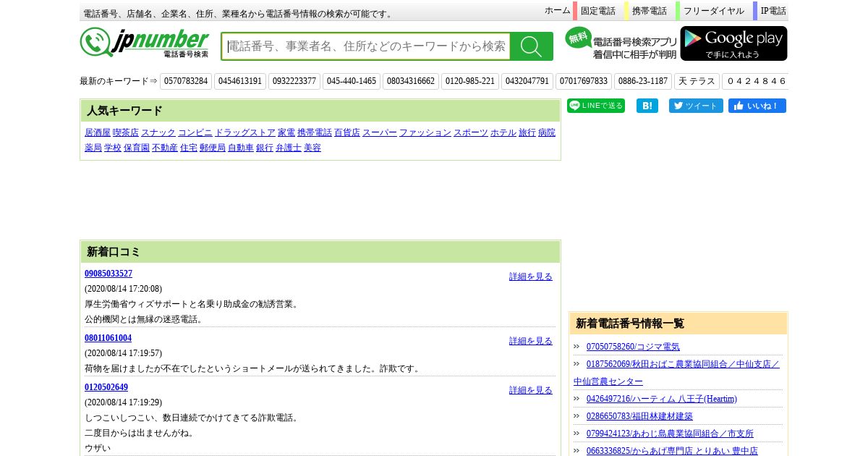Select recent keyword 0454613191
The height and width of the screenshot is (456, 868).
click(240, 81)
